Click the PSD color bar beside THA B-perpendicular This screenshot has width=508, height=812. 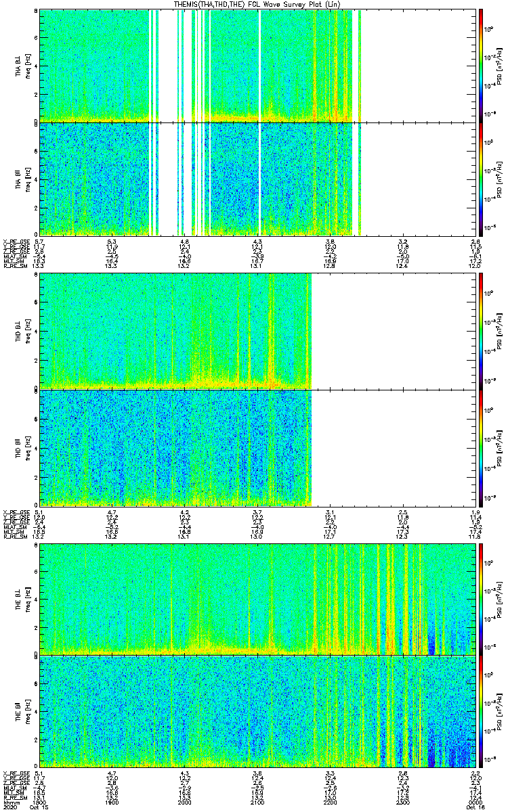481,65
